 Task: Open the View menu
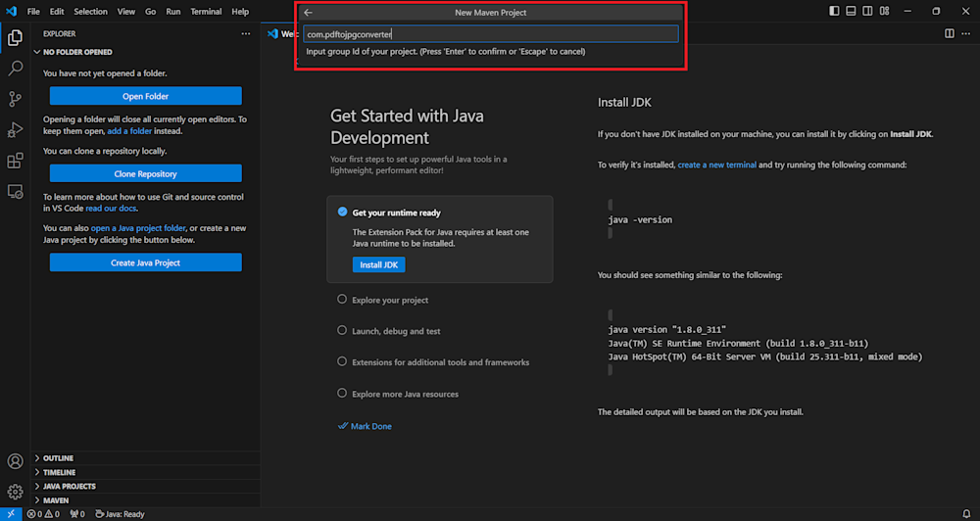(x=126, y=11)
